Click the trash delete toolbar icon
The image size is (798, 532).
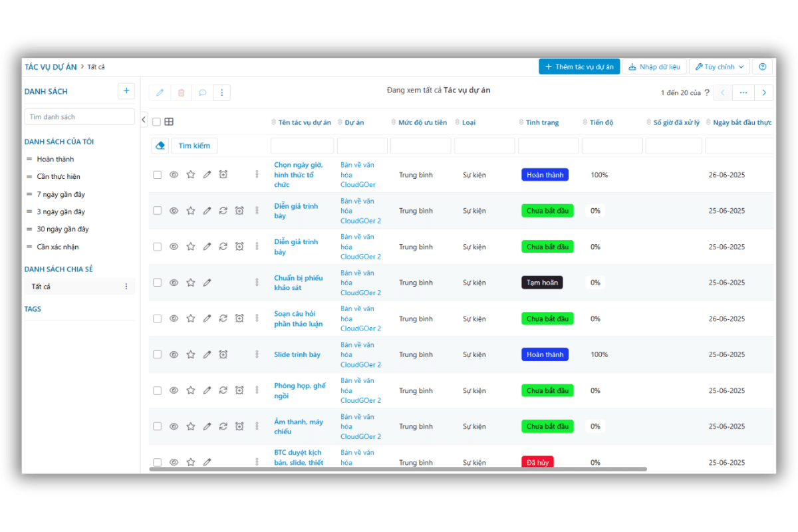(181, 92)
